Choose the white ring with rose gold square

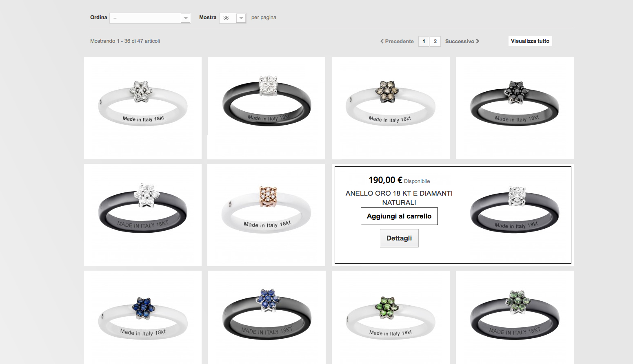267,215
